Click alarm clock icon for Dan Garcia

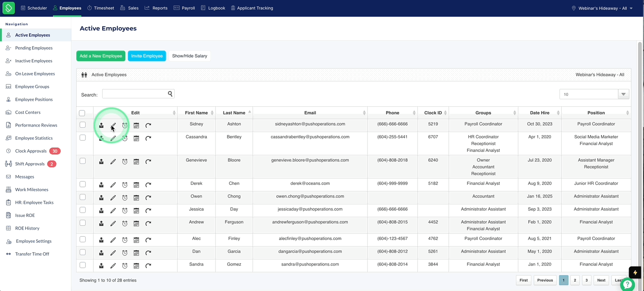pos(125,253)
